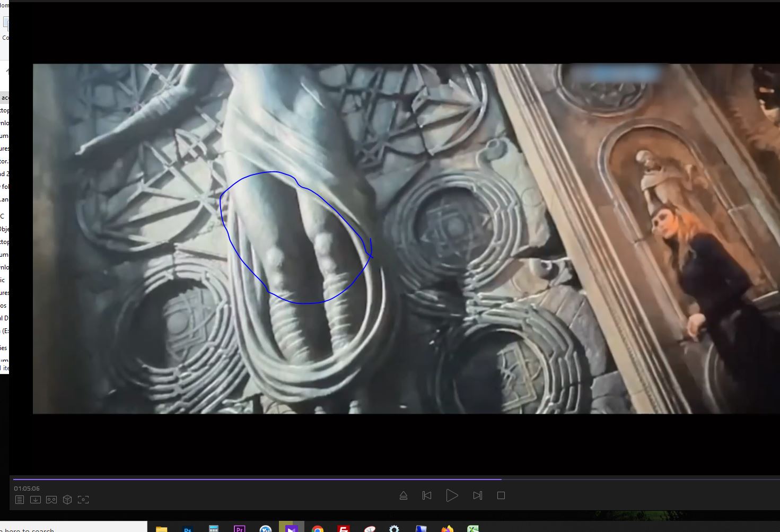Click the screenshot capture frame icon
The image size is (780, 532).
click(83, 500)
